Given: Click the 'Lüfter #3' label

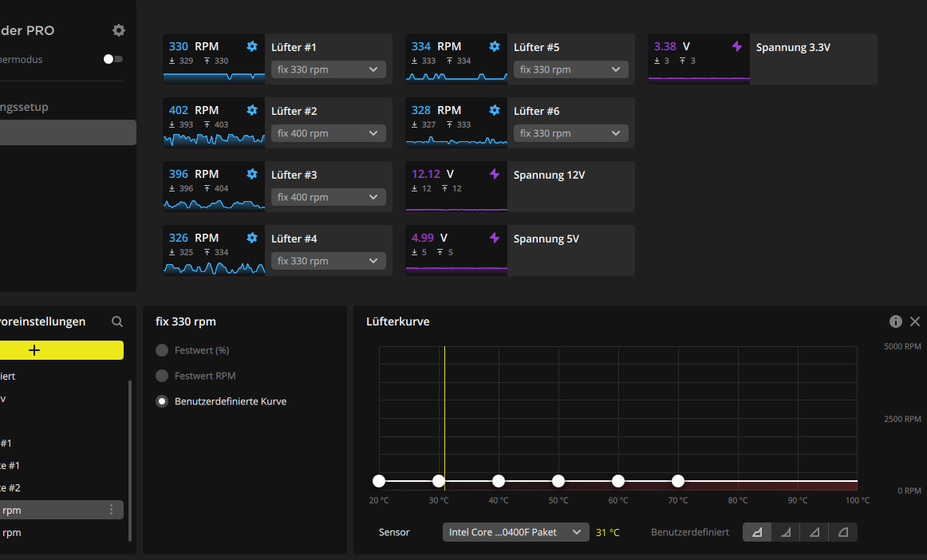Looking at the screenshot, I should pos(294,175).
